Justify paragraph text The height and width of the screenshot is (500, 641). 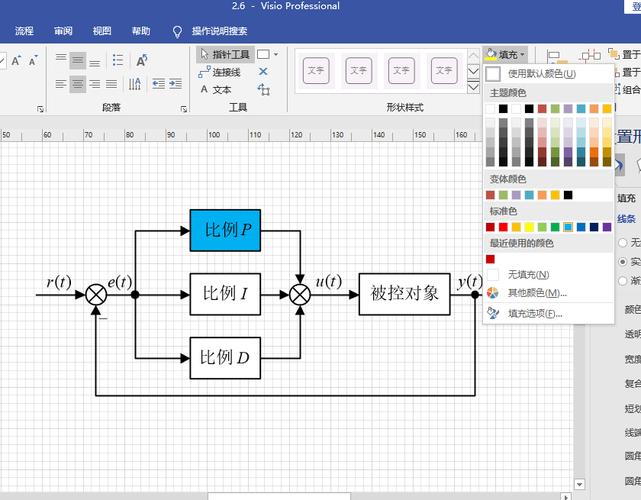click(x=111, y=84)
